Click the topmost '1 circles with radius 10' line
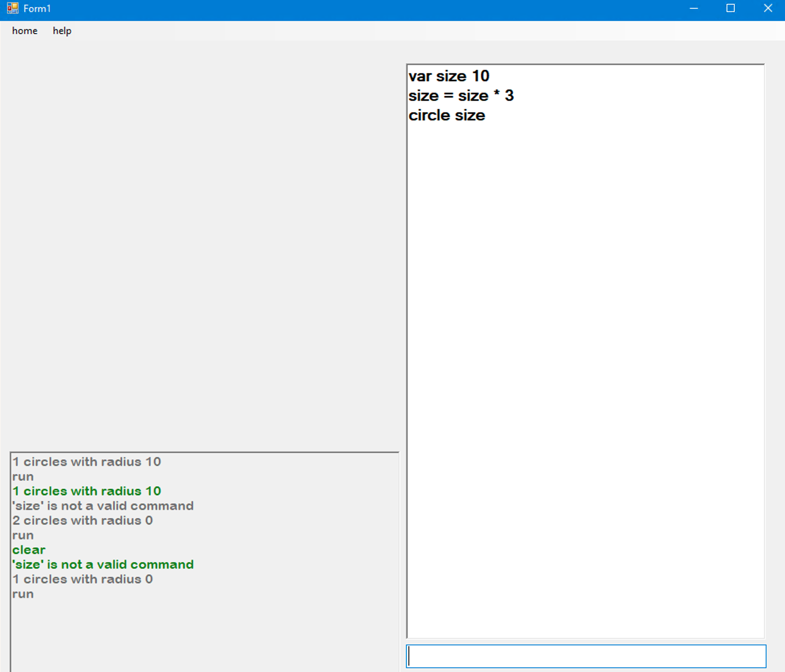 coord(86,462)
